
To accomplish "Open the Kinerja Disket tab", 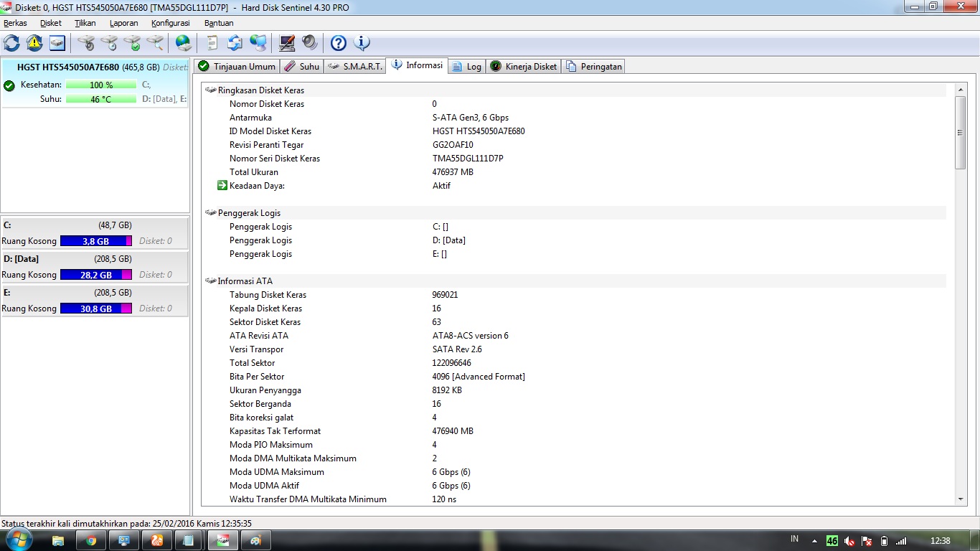I will 523,66.
